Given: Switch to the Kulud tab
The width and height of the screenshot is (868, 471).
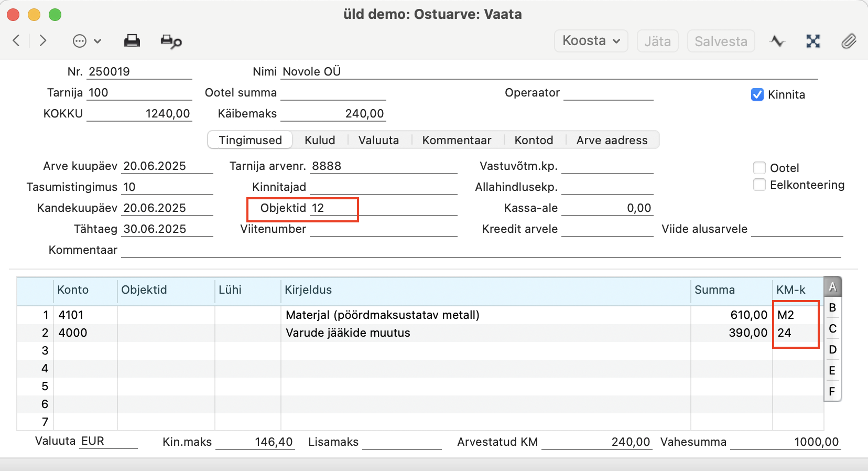Looking at the screenshot, I should pyautogui.click(x=320, y=140).
